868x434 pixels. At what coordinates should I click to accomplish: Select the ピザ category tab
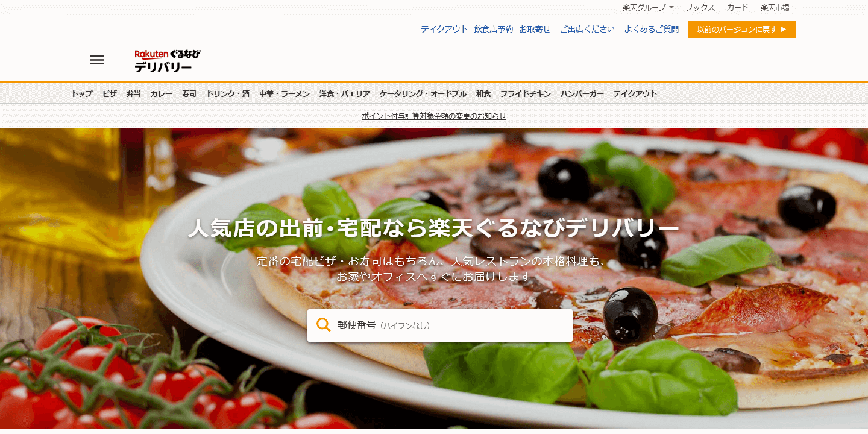110,94
